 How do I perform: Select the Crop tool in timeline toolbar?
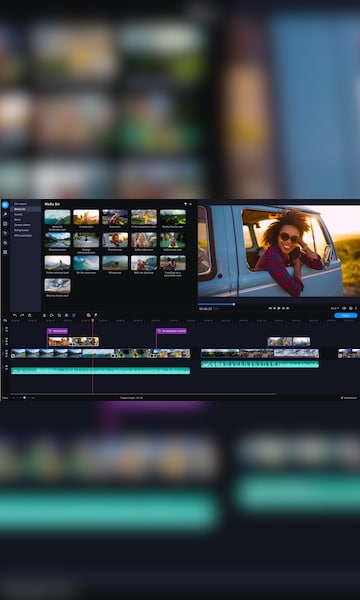pos(59,315)
